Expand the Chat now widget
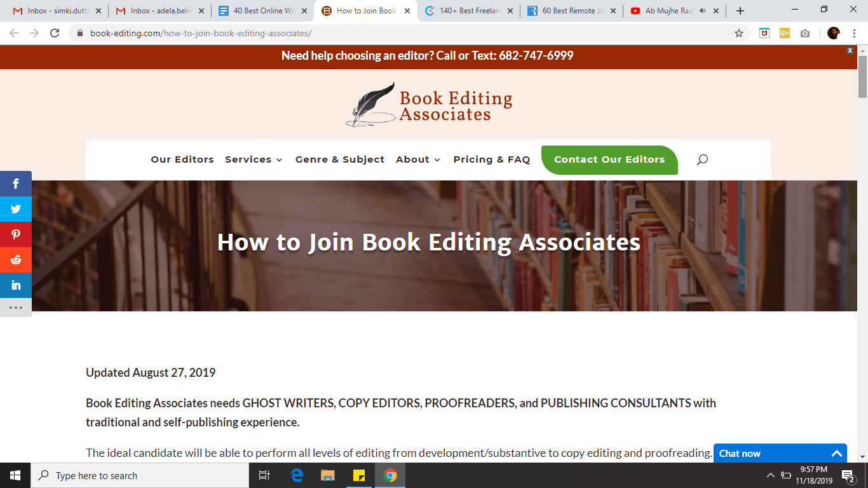The image size is (868, 488). [x=837, y=454]
